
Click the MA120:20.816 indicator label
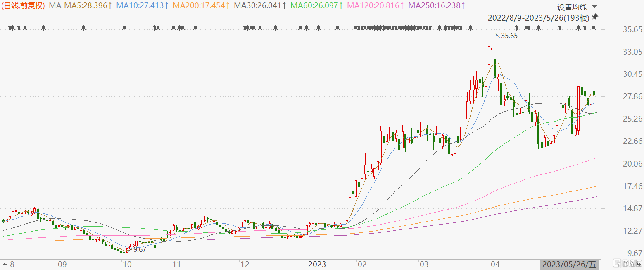375,6
